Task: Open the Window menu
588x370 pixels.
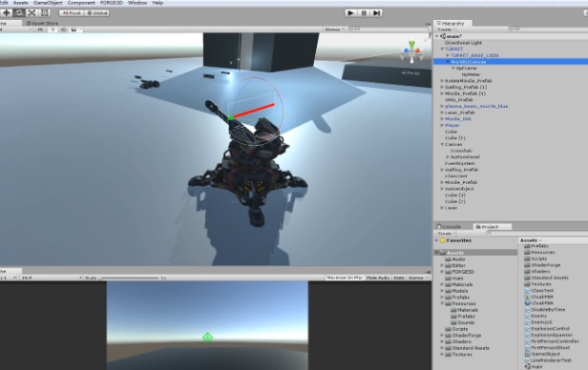Action: [x=137, y=3]
